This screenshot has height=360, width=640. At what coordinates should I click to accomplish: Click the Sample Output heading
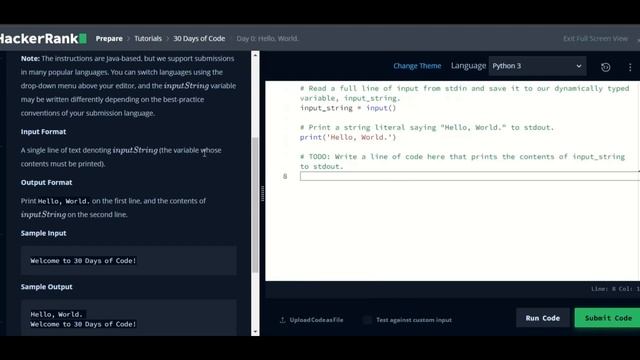[x=47, y=287]
